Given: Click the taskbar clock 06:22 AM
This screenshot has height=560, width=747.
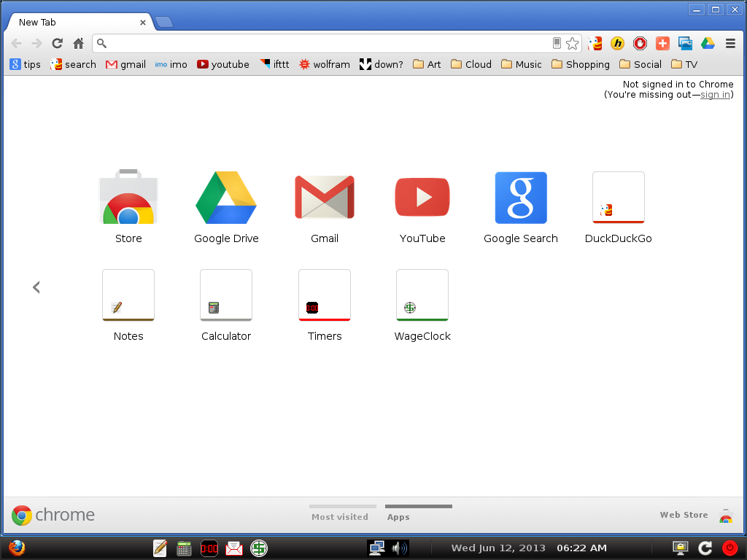Looking at the screenshot, I should [581, 548].
